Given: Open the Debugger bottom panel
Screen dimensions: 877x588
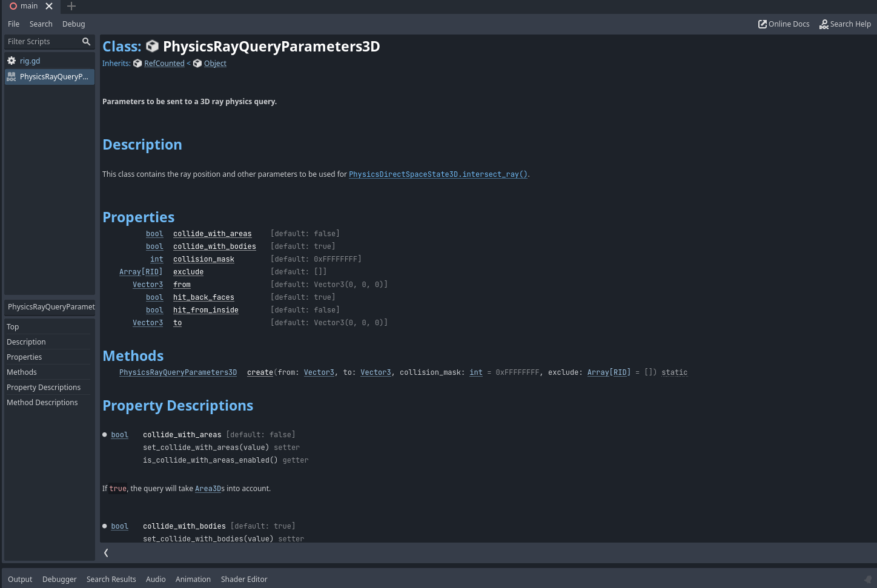Looking at the screenshot, I should [x=59, y=580].
